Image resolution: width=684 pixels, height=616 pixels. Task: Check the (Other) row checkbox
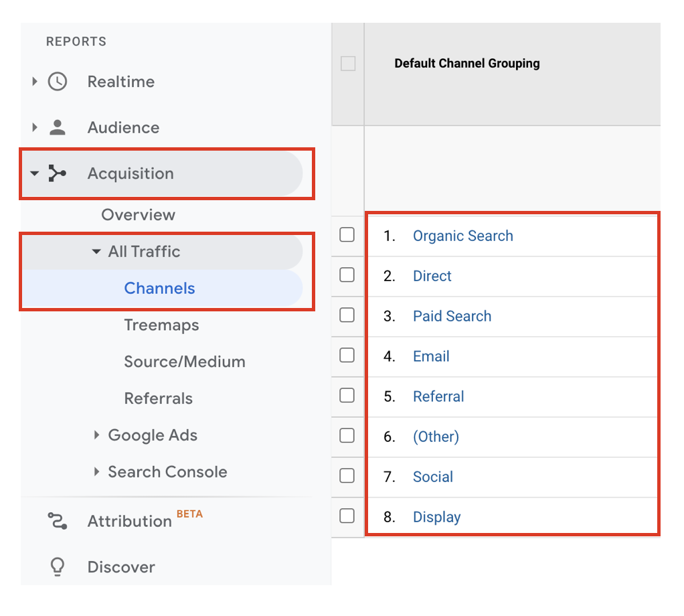coord(347,435)
